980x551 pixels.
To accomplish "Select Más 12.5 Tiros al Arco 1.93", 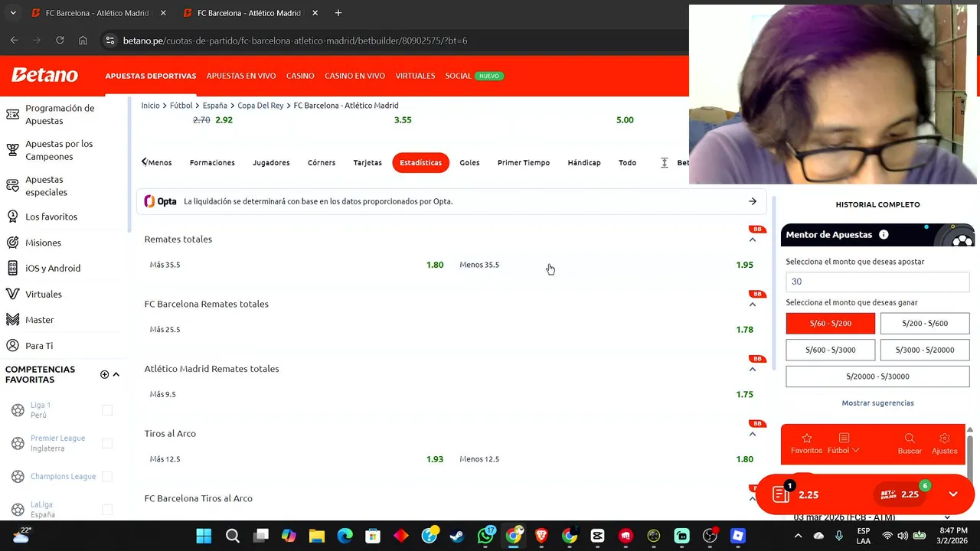I will 297,459.
